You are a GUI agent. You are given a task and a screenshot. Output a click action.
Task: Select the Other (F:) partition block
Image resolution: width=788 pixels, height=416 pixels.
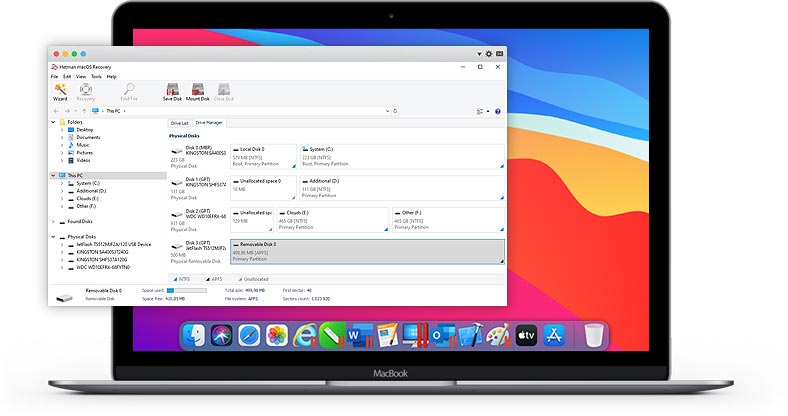pos(448,220)
